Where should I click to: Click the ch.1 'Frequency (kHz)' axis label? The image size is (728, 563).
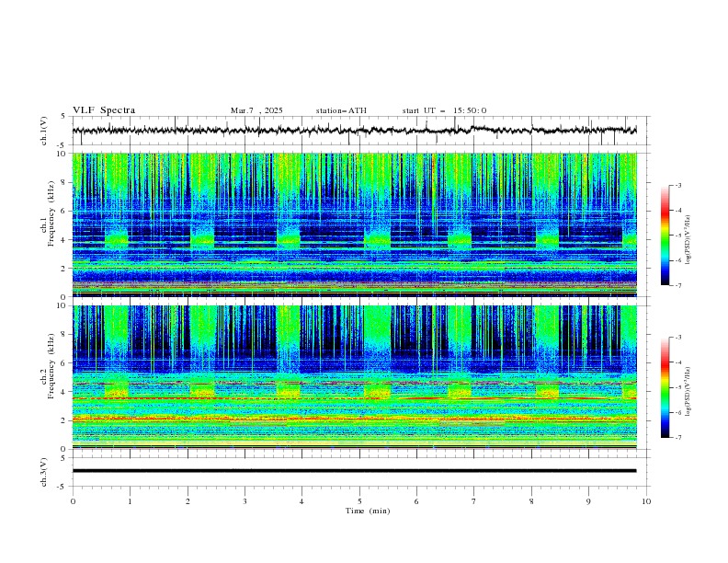(x=51, y=213)
